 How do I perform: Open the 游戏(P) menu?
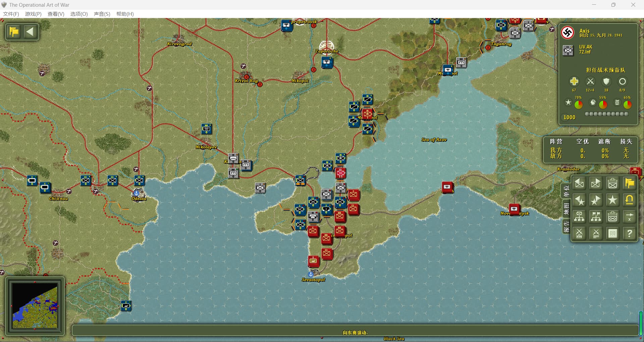[33, 14]
